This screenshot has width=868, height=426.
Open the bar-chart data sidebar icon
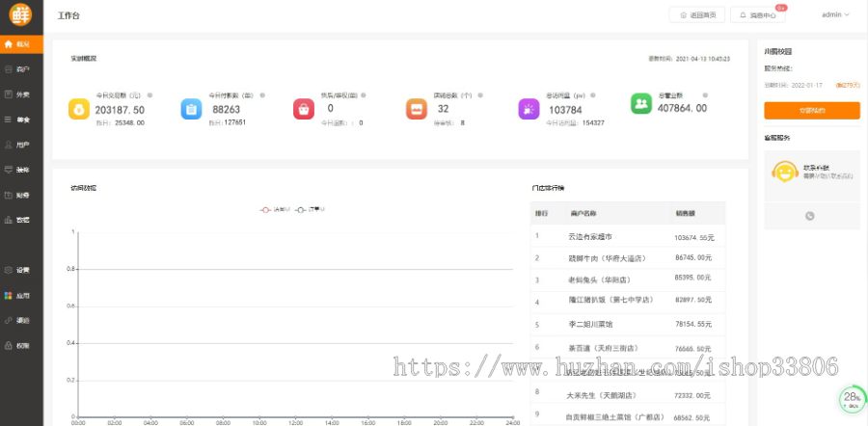pyautogui.click(x=9, y=220)
